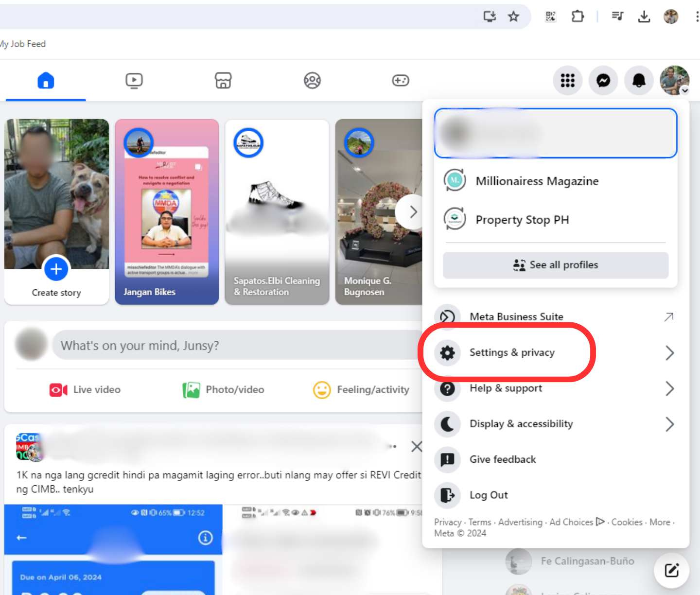Click the post text starting "1K na nga lang gcredit"

(219, 482)
